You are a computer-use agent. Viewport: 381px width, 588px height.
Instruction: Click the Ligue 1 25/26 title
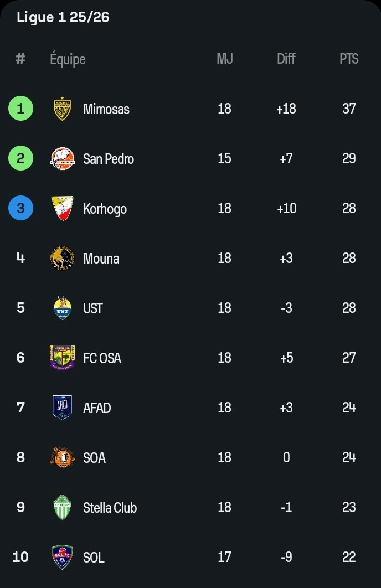point(63,18)
